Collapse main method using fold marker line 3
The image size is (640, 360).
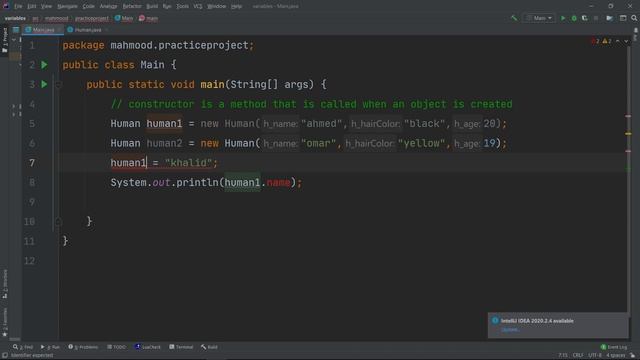pos(58,85)
